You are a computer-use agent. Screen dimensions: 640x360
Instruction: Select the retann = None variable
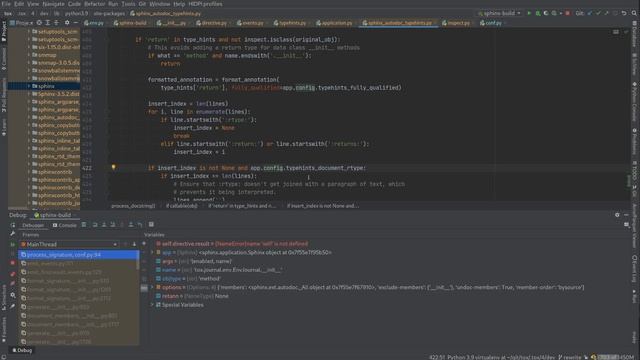192,296
